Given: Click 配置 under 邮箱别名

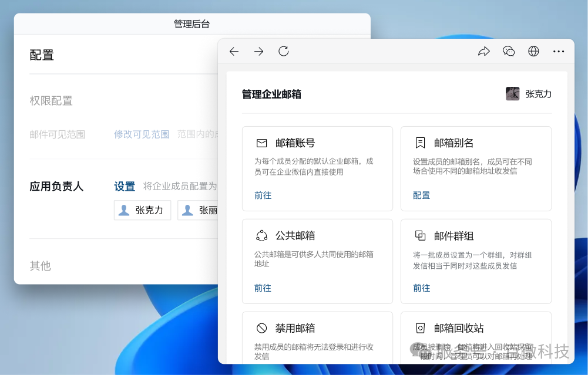Looking at the screenshot, I should pos(421,195).
